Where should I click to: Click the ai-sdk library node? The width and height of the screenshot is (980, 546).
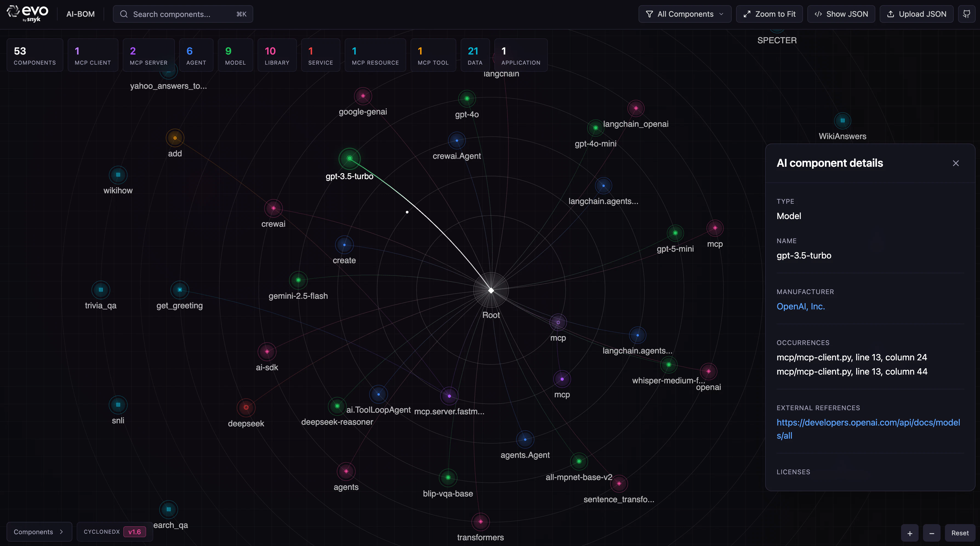click(x=267, y=352)
